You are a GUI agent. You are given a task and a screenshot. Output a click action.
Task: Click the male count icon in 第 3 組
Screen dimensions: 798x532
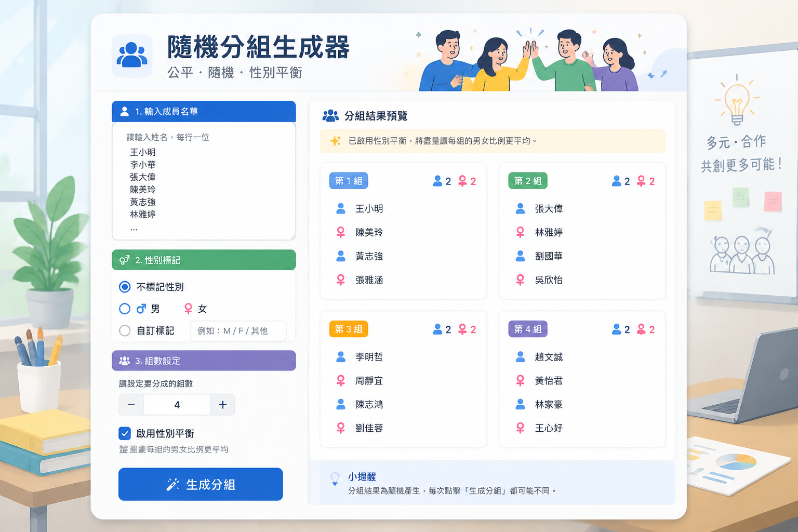click(437, 329)
